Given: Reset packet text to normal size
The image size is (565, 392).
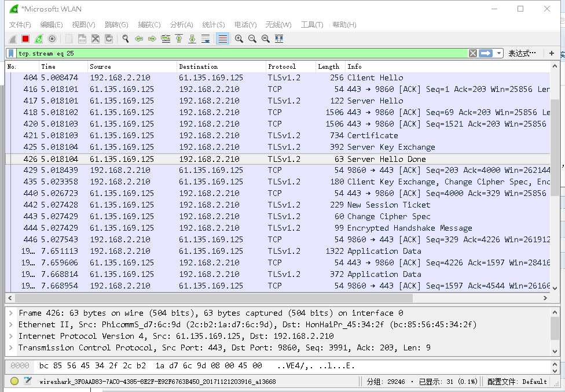Looking at the screenshot, I should point(266,39).
